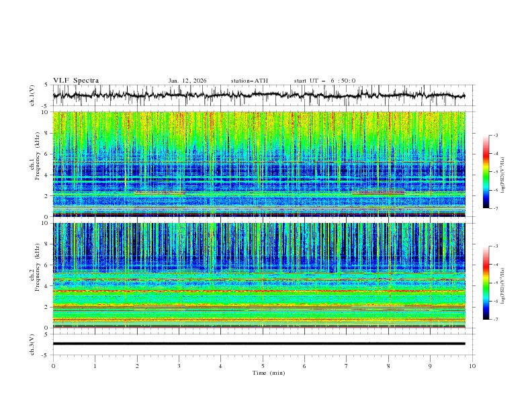This screenshot has height=411, width=532.
Task: Click time axis tick label "1"
Action: (x=95, y=366)
